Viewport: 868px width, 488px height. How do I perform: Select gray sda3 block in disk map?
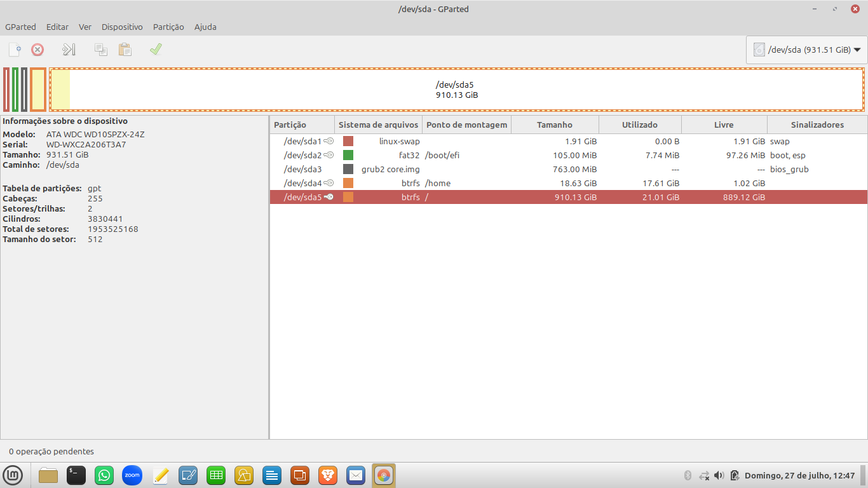pos(24,90)
